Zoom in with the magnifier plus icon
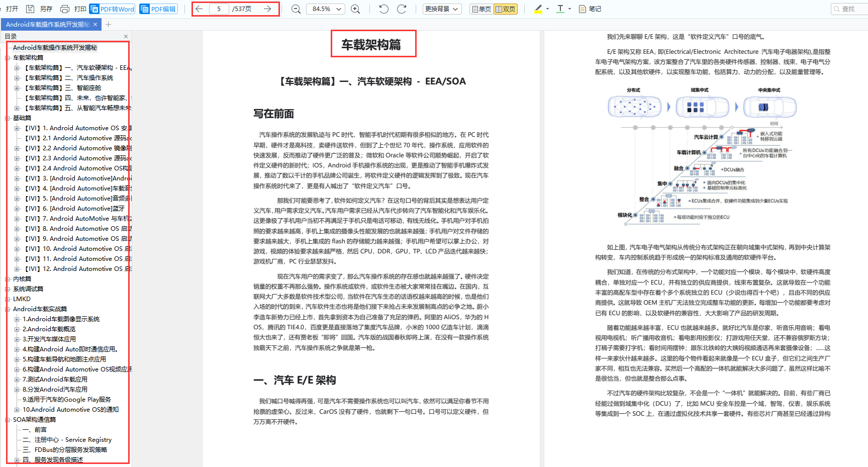Image resolution: width=868 pixels, height=467 pixels. point(355,9)
